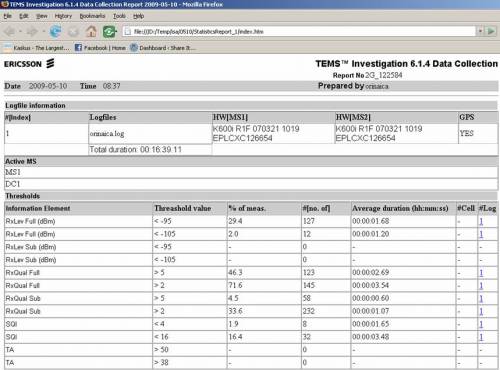Click the time 08:37 text
The width and height of the screenshot is (500, 370).
(x=112, y=86)
